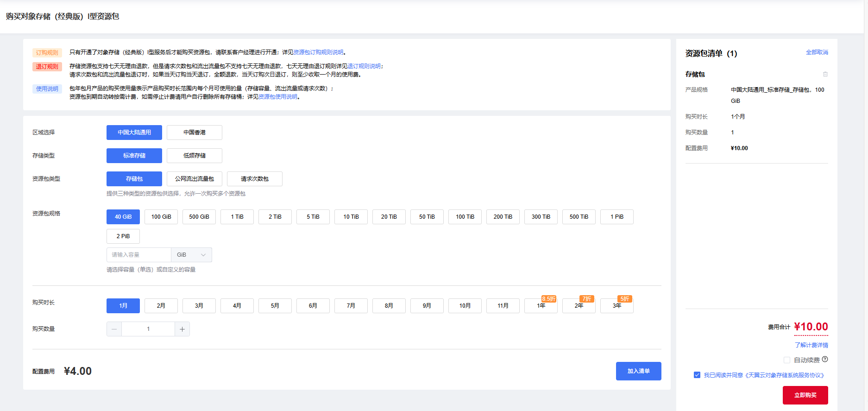Pick the 3年 duration with 5折 discount
Image resolution: width=868 pixels, height=411 pixels.
tap(616, 306)
